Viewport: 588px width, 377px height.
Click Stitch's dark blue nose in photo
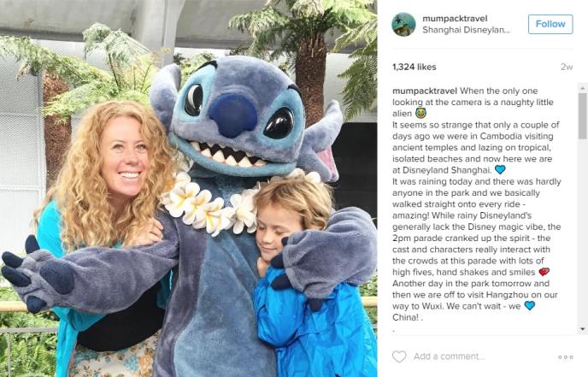point(232,115)
